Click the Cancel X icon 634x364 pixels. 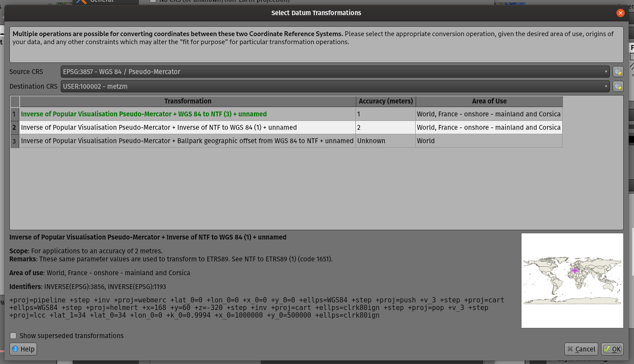coord(570,349)
